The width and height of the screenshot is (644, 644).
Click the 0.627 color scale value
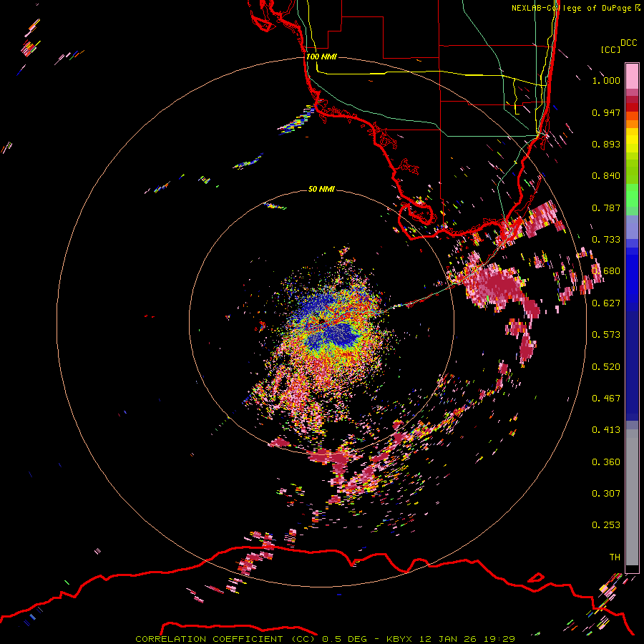pyautogui.click(x=606, y=303)
